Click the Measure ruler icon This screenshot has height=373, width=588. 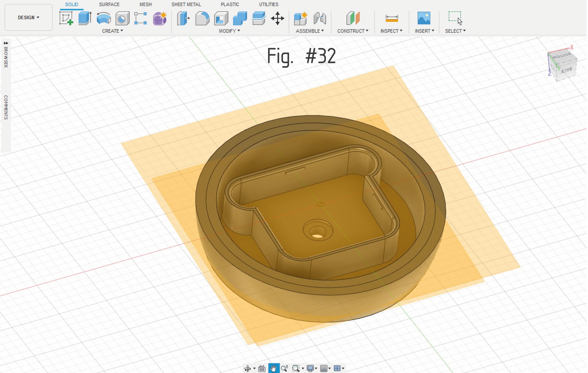(x=392, y=18)
